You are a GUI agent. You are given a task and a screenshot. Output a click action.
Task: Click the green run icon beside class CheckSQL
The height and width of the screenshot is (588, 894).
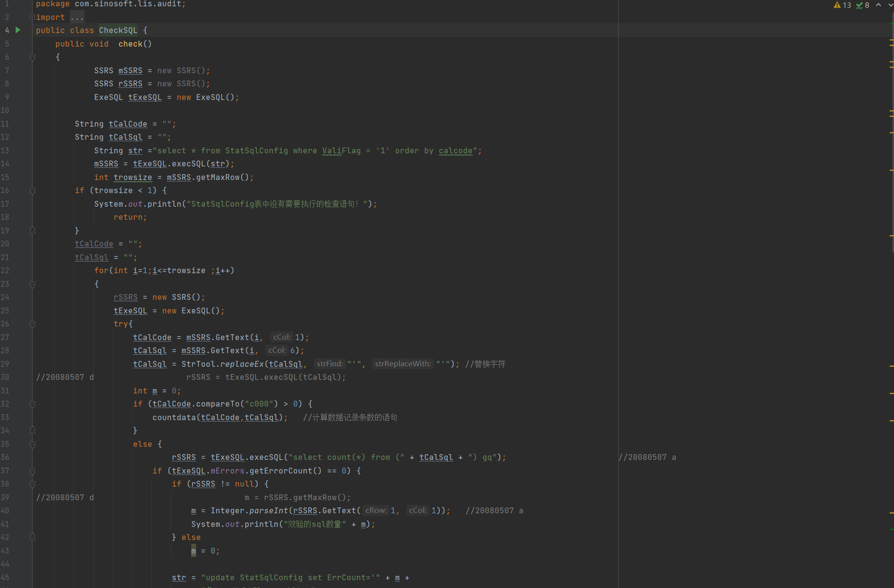click(18, 30)
